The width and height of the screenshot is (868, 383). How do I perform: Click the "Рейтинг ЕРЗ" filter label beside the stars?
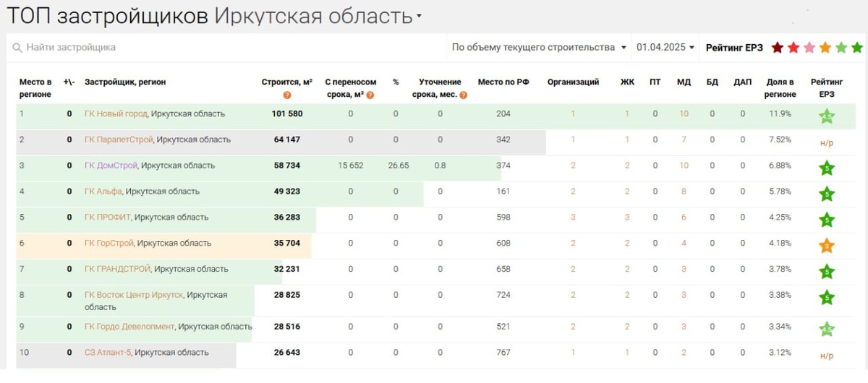734,48
